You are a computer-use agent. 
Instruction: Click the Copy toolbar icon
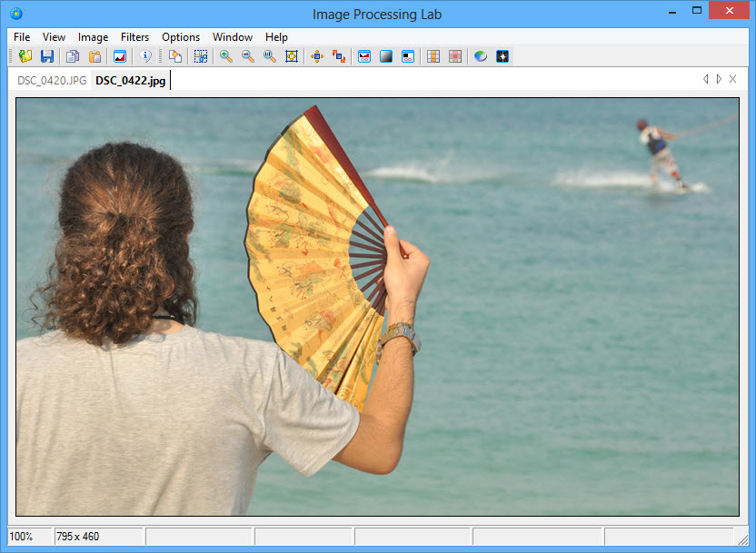click(73, 56)
